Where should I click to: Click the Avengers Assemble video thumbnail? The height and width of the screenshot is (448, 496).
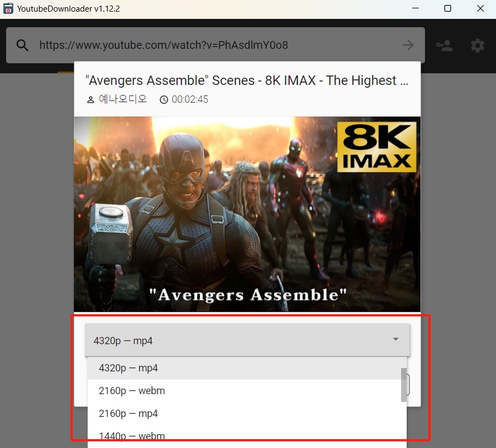(247, 214)
